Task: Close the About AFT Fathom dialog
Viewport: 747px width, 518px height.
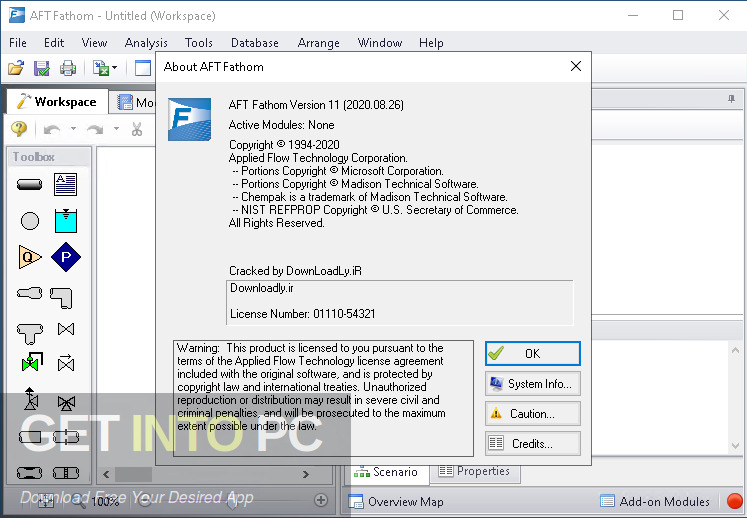Action: 575,66
